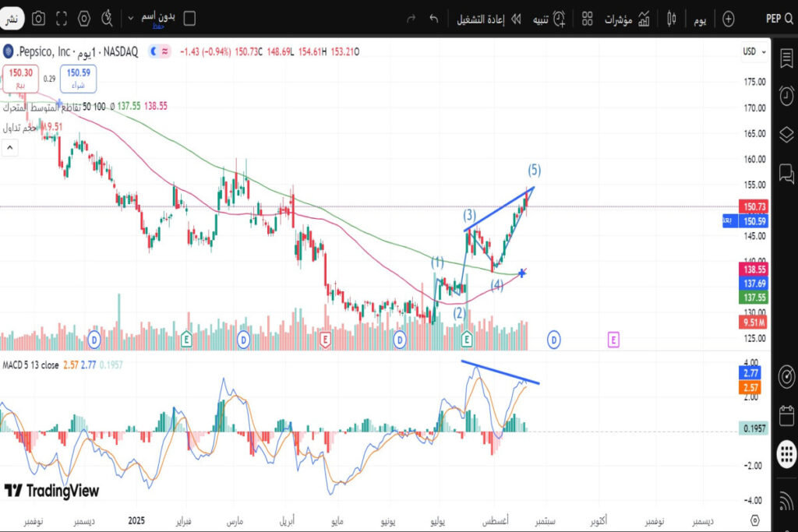Select layout setup square icon
This screenshot has width=798, height=532.
tap(189, 19)
